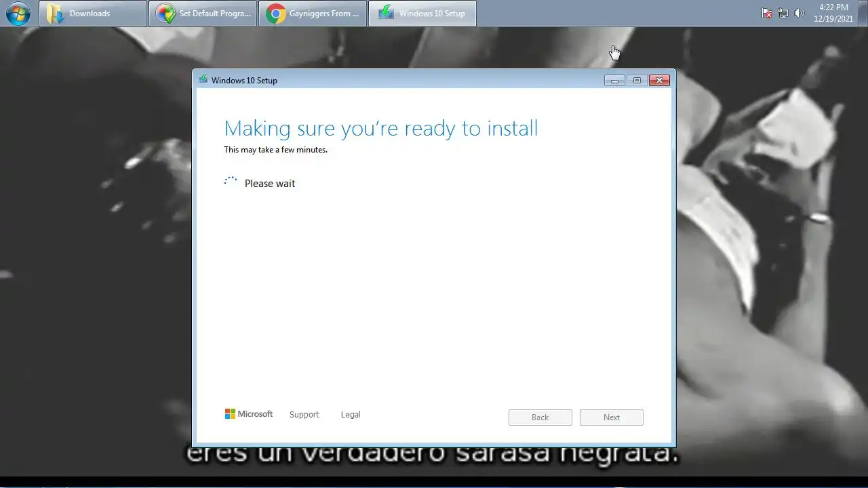The image size is (868, 488).
Task: Maximize the Windows 10 Setup window
Action: (x=637, y=81)
